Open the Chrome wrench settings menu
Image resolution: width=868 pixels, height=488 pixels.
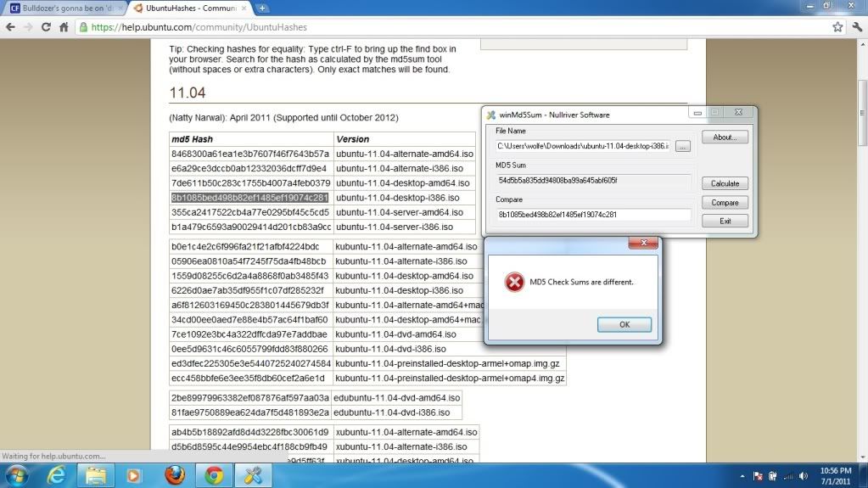pos(857,26)
